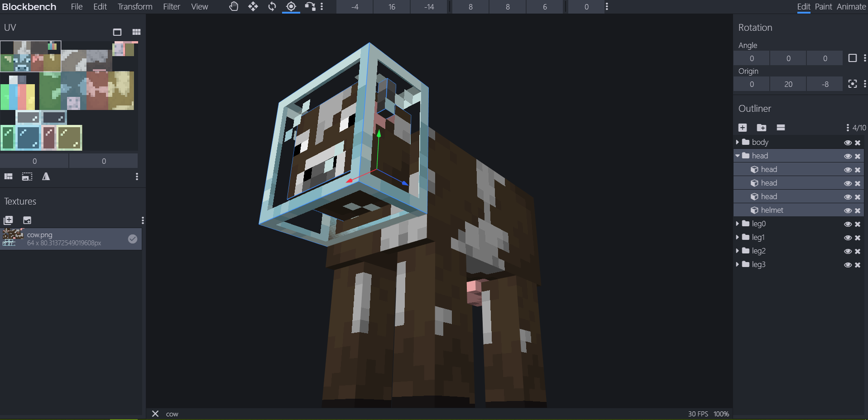Viewport: 868px width, 420px height.
Task: Click the toolbar field showing 16
Action: [x=392, y=7]
